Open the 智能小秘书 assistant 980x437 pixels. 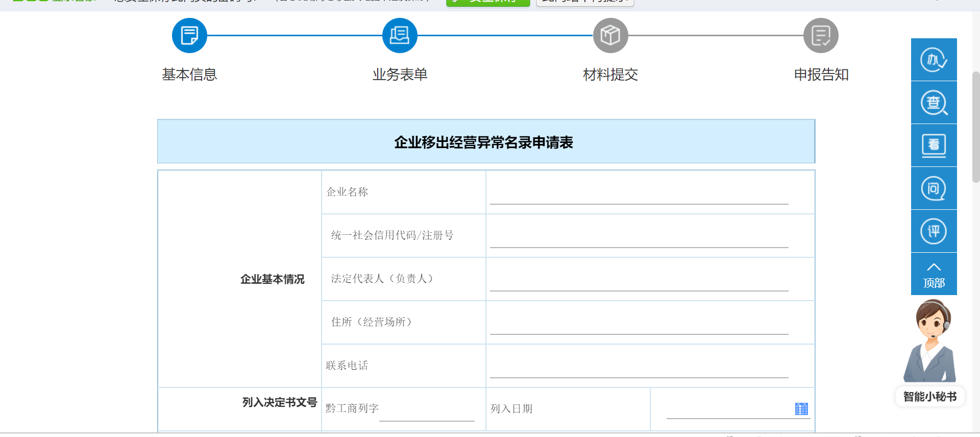point(929,352)
